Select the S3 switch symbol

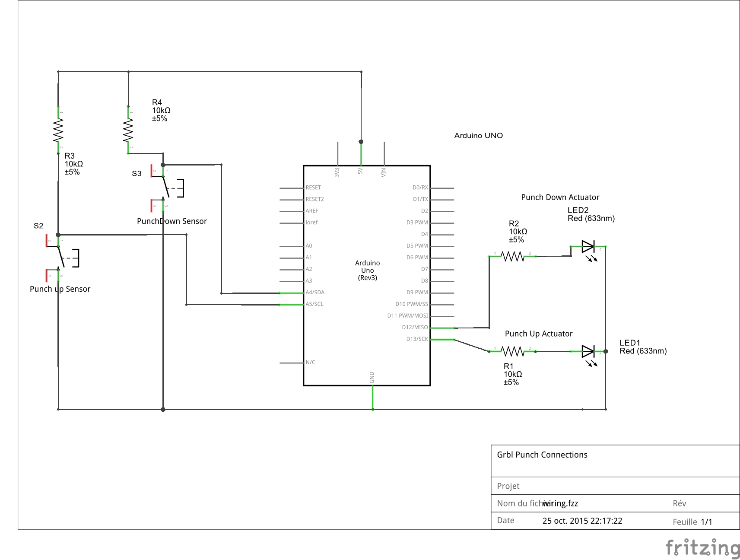[167, 188]
